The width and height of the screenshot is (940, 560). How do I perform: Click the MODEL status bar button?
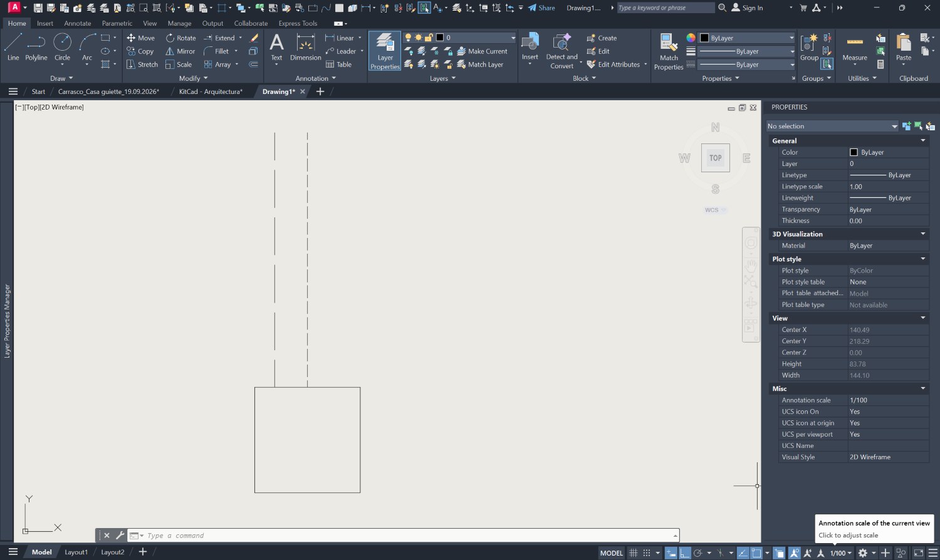(612, 553)
